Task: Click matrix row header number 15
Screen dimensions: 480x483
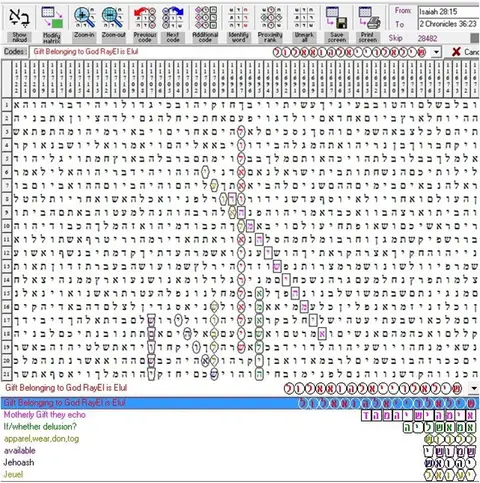Action: (x=7, y=293)
